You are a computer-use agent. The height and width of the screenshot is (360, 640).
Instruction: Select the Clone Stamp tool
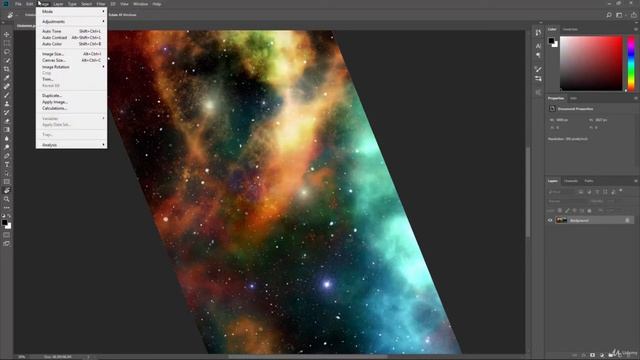(x=7, y=104)
